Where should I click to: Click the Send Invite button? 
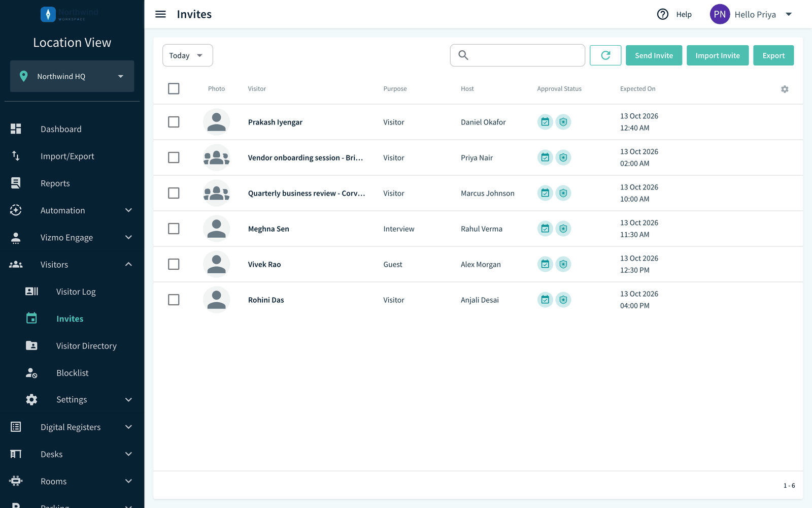[654, 55]
